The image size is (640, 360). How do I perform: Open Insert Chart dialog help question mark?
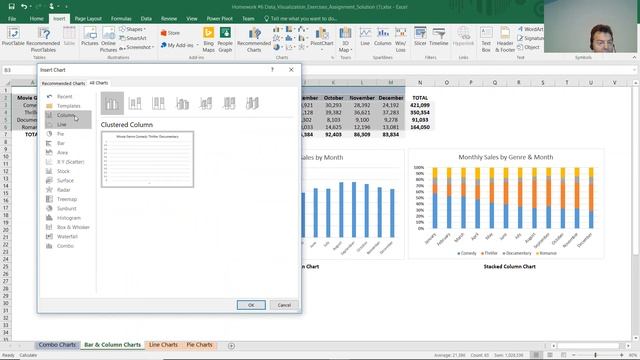point(272,70)
